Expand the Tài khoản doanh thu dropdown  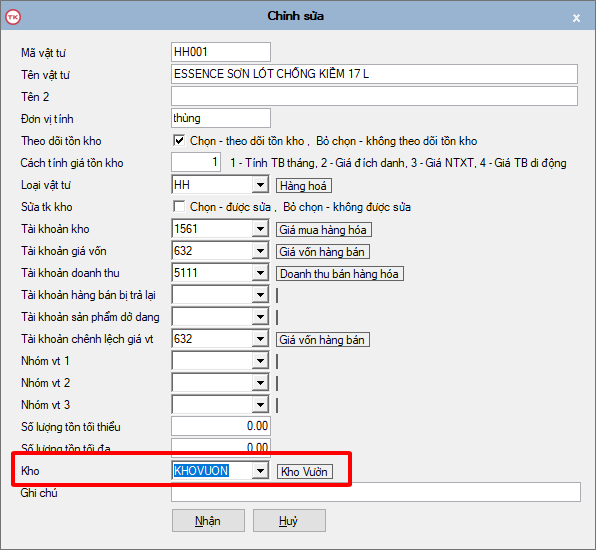tap(260, 273)
